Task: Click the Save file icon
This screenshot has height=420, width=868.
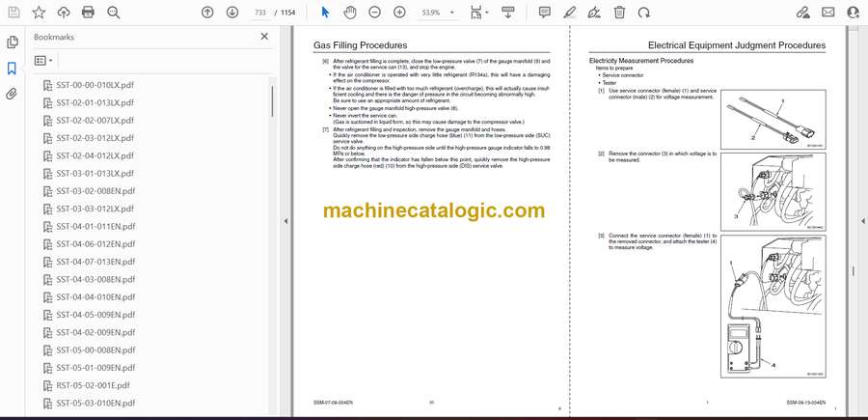Action: 14,13
